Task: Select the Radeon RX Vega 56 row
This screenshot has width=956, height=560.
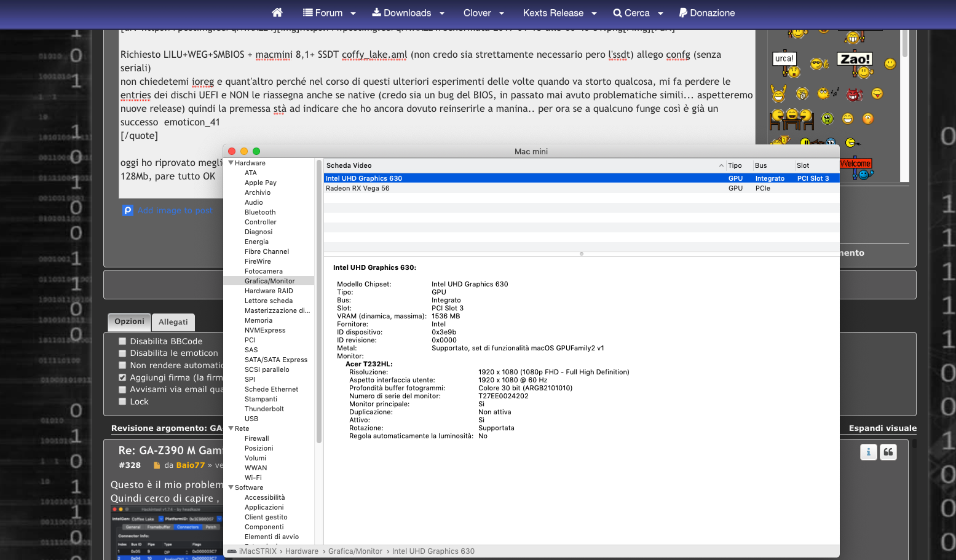Action: click(582, 188)
